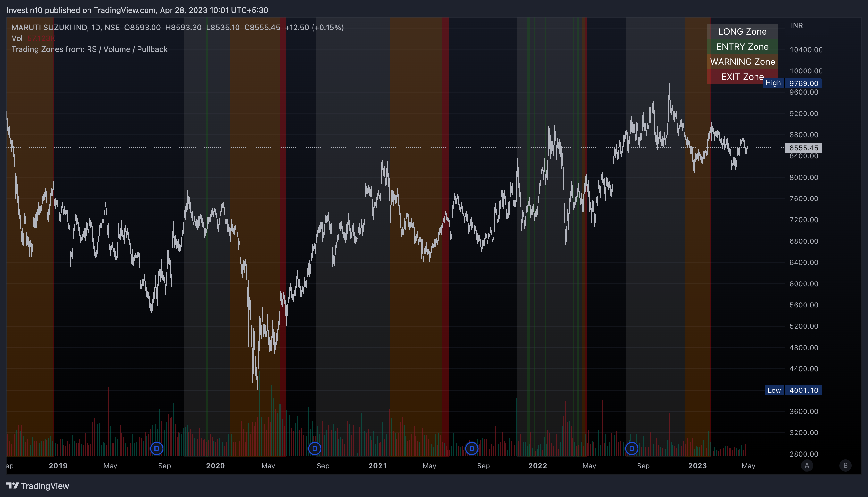
Task: Click the INR currency label
Action: (797, 26)
